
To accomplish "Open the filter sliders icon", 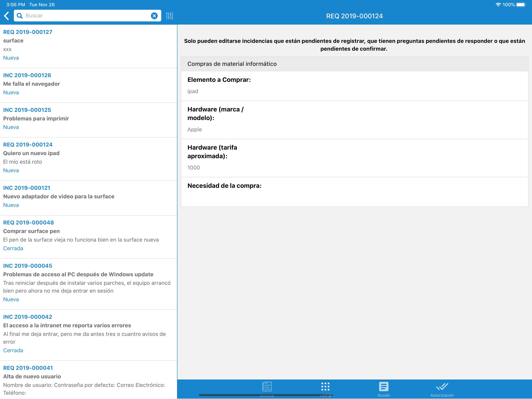I will (170, 16).
